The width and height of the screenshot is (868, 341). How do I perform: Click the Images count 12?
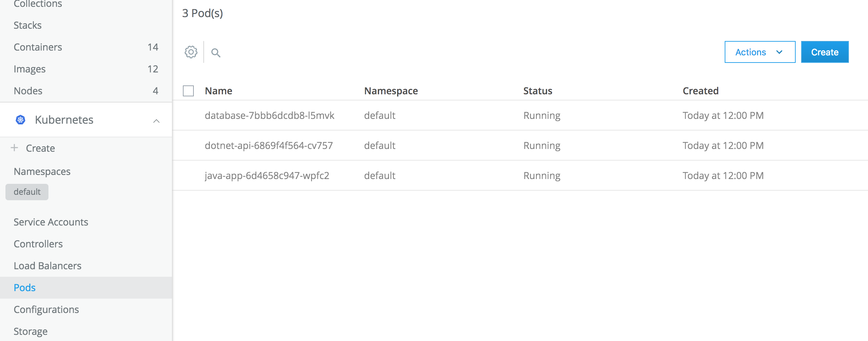coord(153,69)
